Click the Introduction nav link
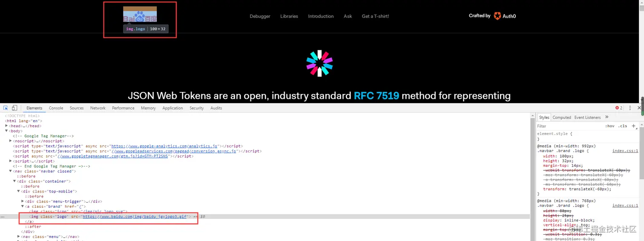Viewport: 644px width, 241px height. tap(321, 16)
